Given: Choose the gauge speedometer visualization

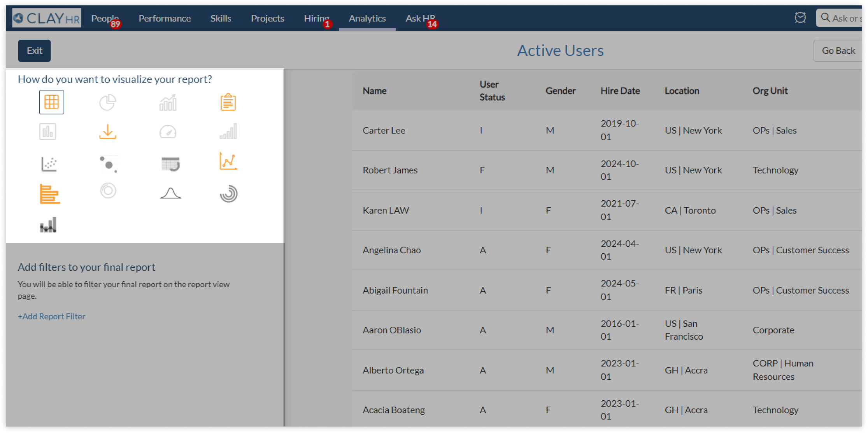Looking at the screenshot, I should [168, 132].
